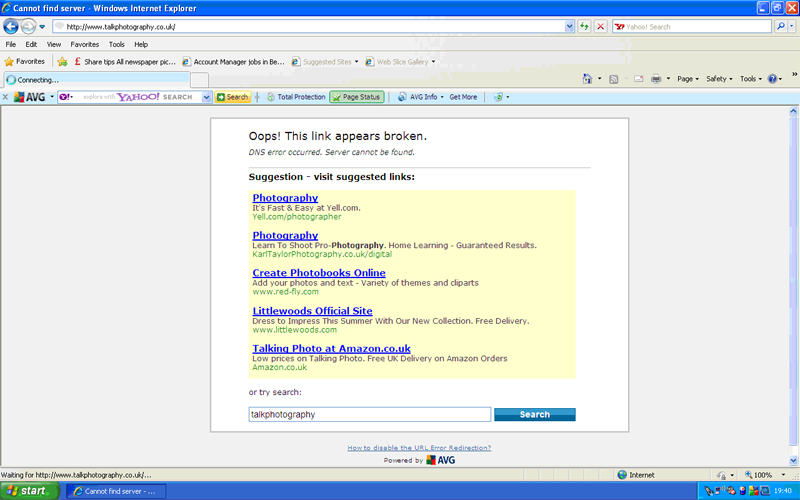The width and height of the screenshot is (800, 500).
Task: Open the Print button dropdown arrow
Action: tap(668, 79)
